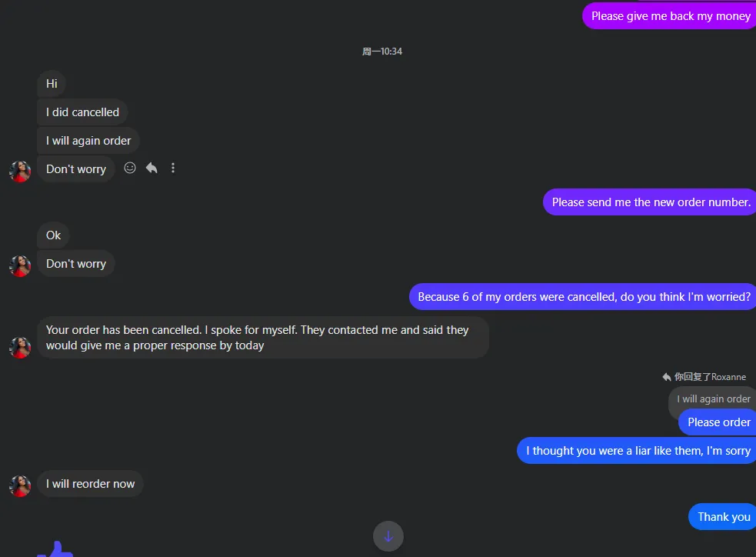Open the three-dot more options menu
Screen dimensions: 756x557
tap(173, 168)
